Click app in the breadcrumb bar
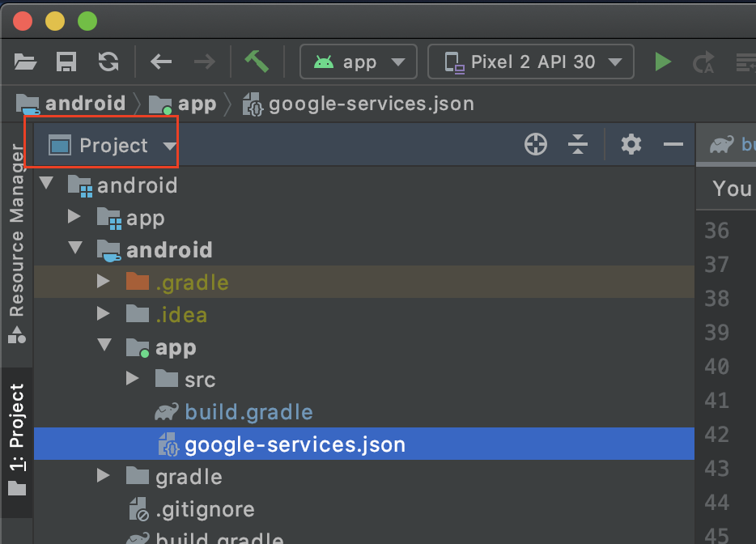The image size is (756, 544). 197,104
